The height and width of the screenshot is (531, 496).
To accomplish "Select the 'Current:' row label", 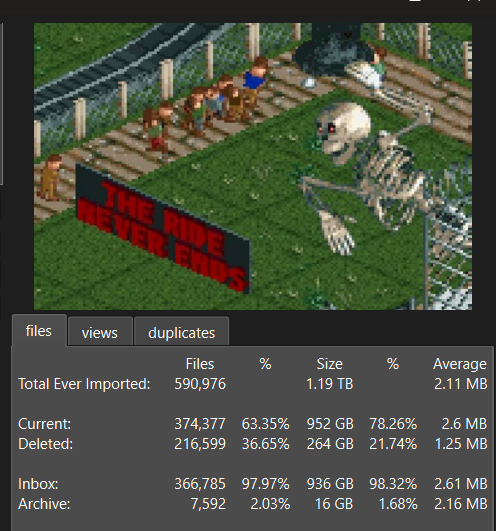I will pos(45,424).
